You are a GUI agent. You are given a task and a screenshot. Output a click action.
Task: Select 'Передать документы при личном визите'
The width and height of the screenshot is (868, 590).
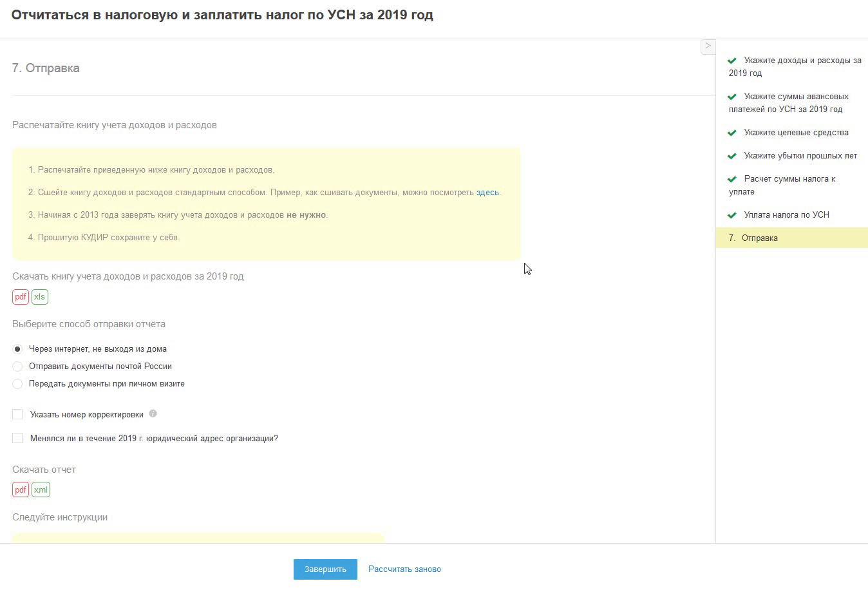[17, 384]
